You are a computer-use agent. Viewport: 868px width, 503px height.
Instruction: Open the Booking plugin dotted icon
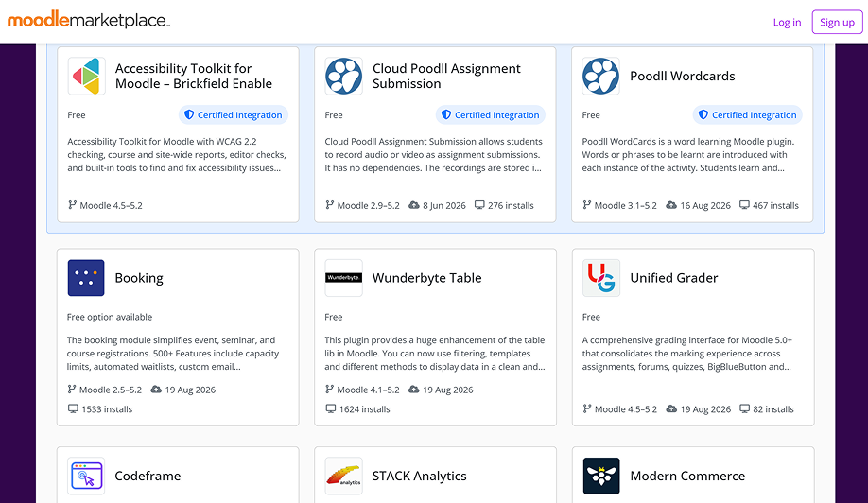click(86, 278)
